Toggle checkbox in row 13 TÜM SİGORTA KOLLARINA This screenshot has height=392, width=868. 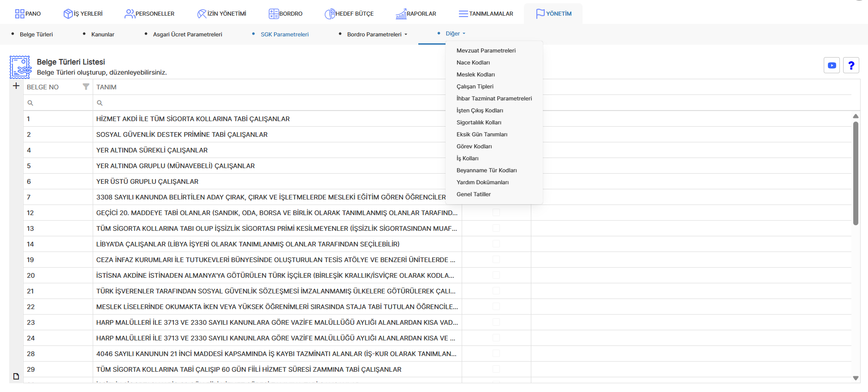496,228
